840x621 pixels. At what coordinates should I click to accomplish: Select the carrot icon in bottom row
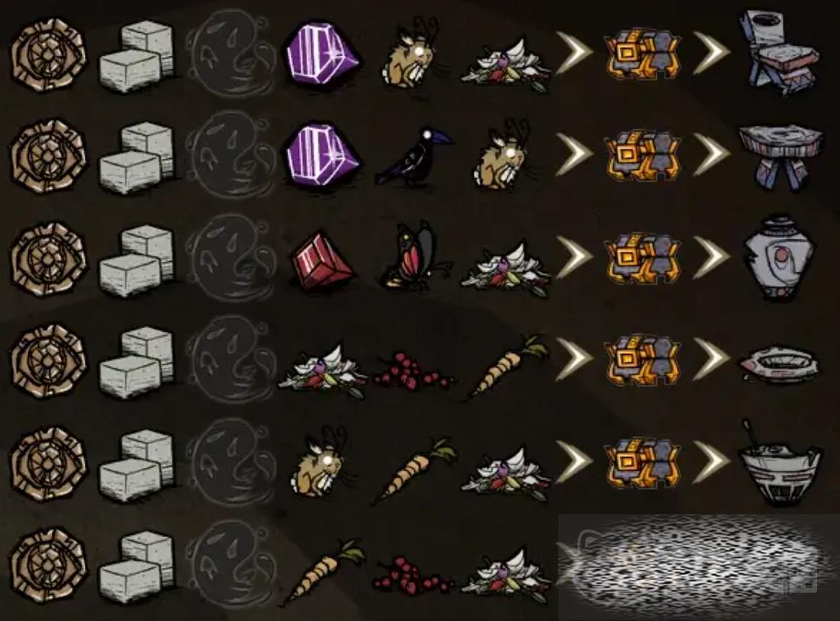pyautogui.click(x=323, y=573)
